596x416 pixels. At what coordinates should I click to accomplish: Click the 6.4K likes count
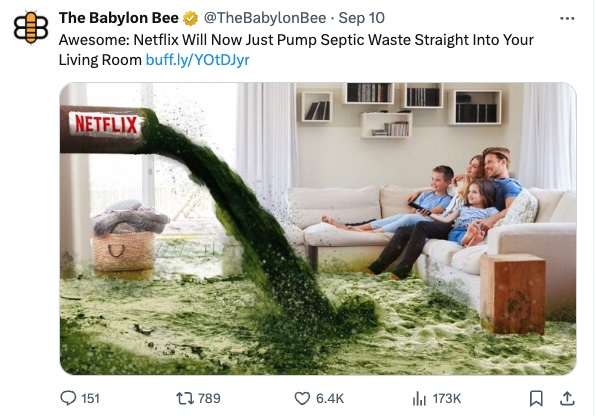(x=330, y=399)
